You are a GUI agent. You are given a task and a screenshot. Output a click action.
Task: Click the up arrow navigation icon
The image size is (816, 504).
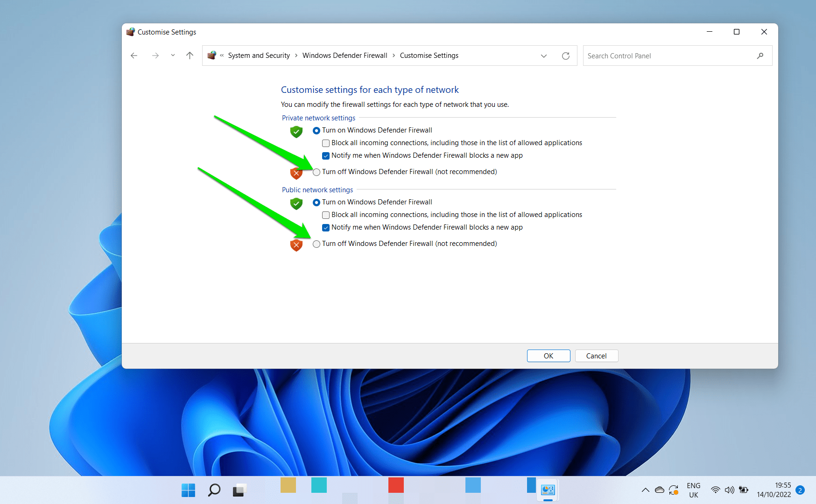click(190, 55)
